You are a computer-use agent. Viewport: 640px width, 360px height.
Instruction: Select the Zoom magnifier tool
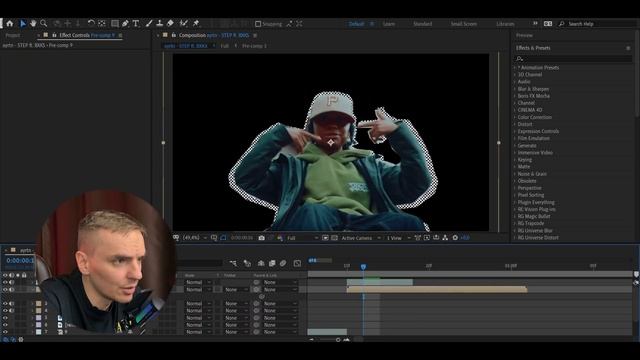click(44, 24)
